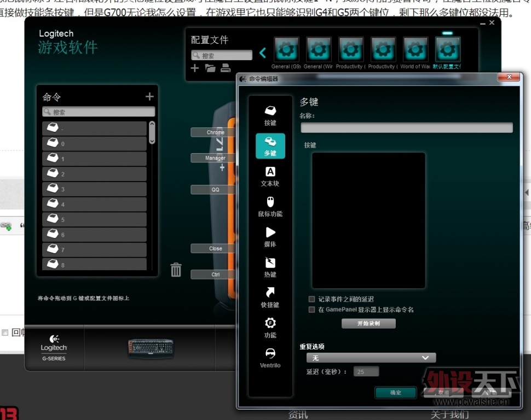Click the Logitech G-SERIES logo
This screenshot has height=420, width=531.
(x=54, y=348)
